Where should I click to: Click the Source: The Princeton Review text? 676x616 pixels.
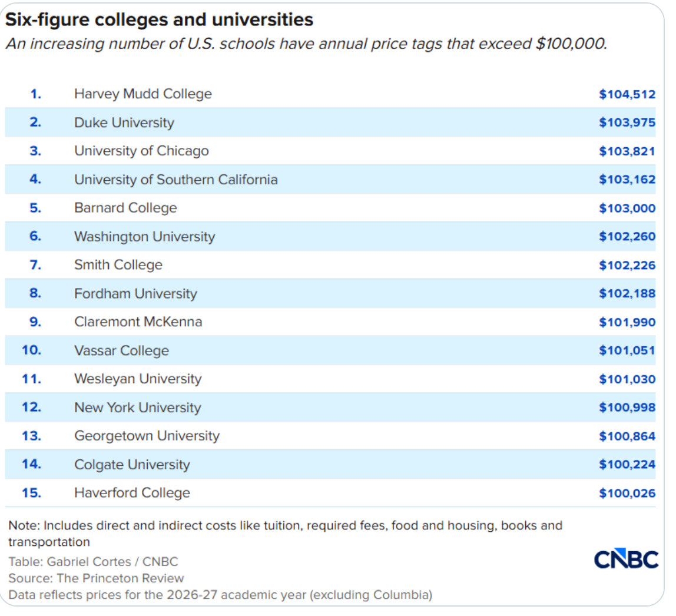96,578
